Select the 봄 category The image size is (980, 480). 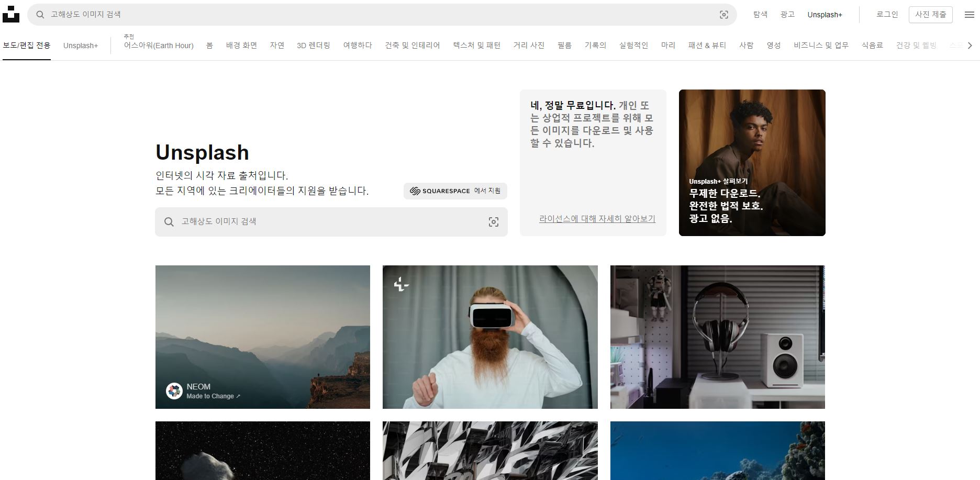(x=209, y=46)
